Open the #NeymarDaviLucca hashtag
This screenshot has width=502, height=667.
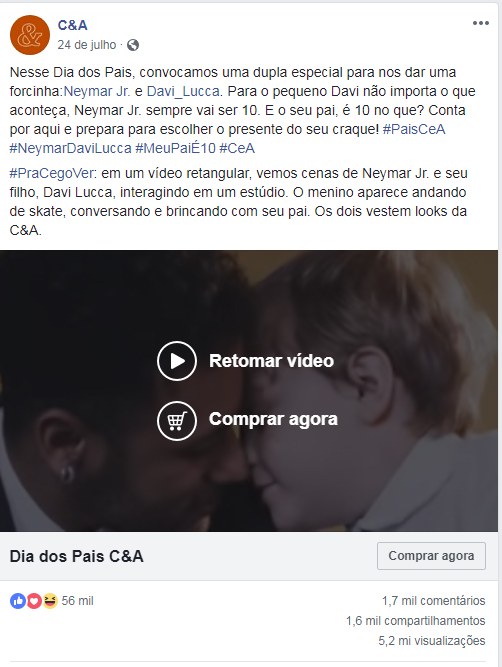click(71, 148)
